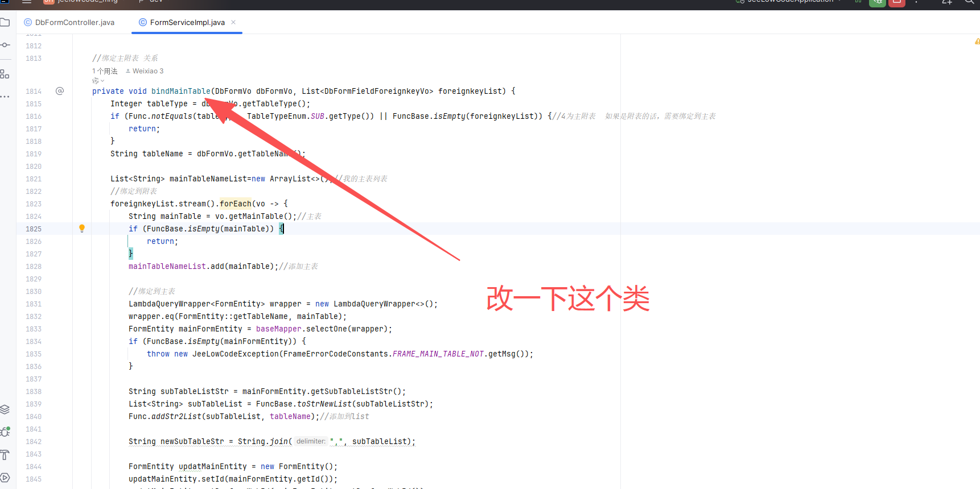Click the bindMainTable method name
980x489 pixels.
pyautogui.click(x=180, y=91)
